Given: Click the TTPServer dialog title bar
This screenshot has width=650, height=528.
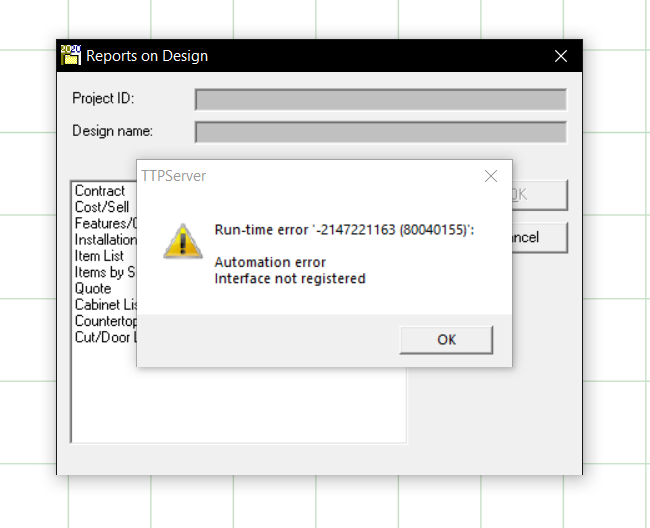Looking at the screenshot, I should tap(307, 176).
